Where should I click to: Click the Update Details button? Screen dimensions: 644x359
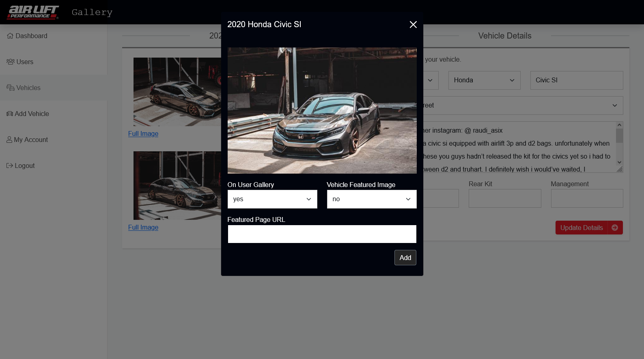tap(589, 228)
